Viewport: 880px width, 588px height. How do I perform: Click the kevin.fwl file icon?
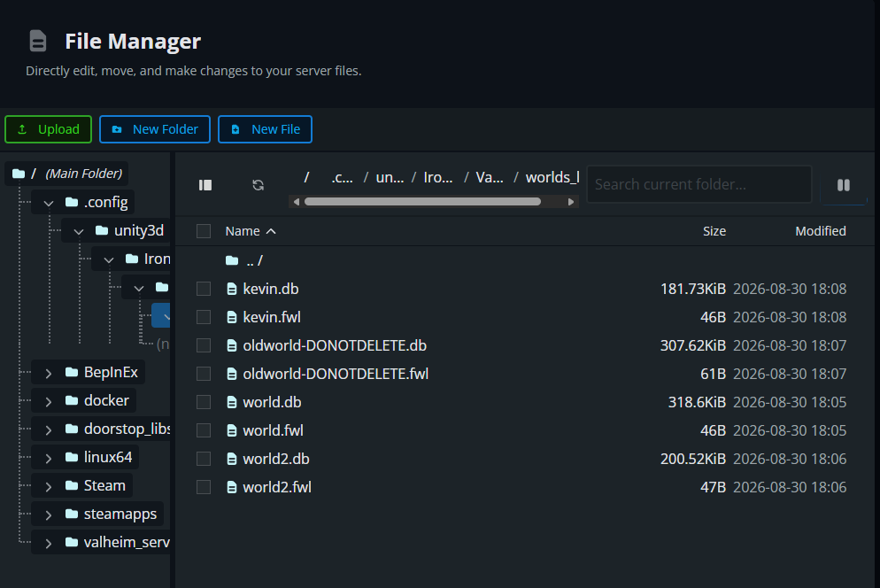[x=231, y=317]
